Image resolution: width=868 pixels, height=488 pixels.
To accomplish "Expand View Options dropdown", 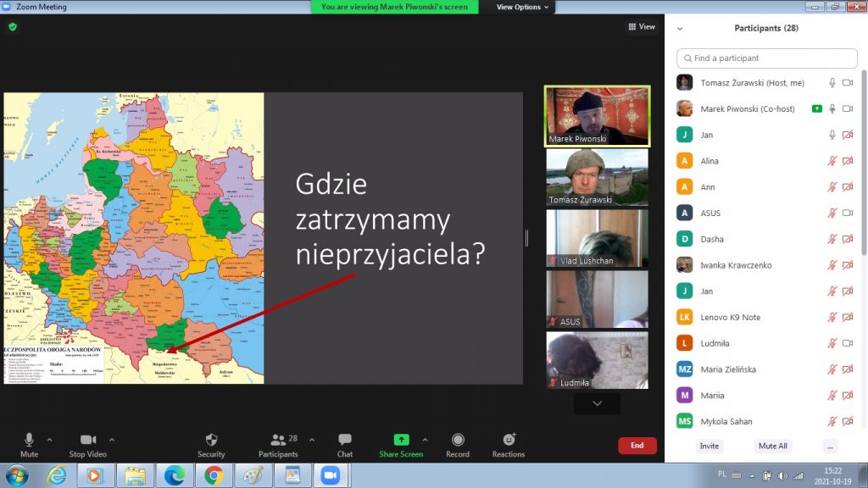I will (x=522, y=7).
